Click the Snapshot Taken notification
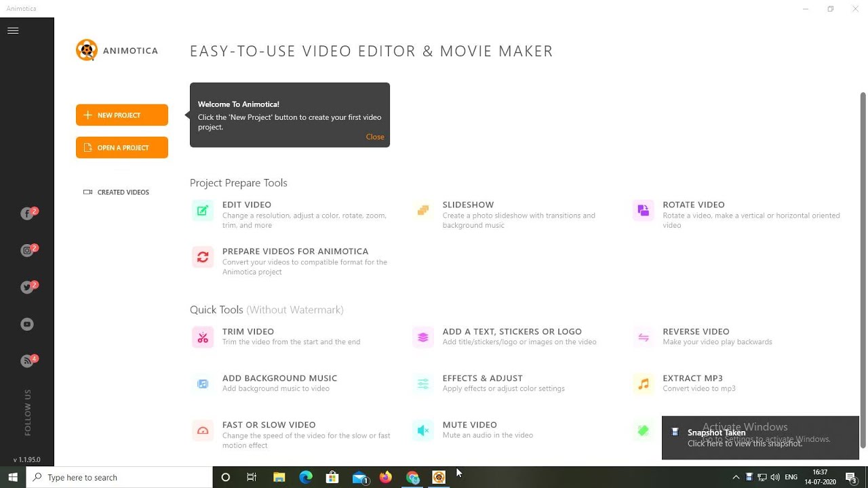 [760, 438]
